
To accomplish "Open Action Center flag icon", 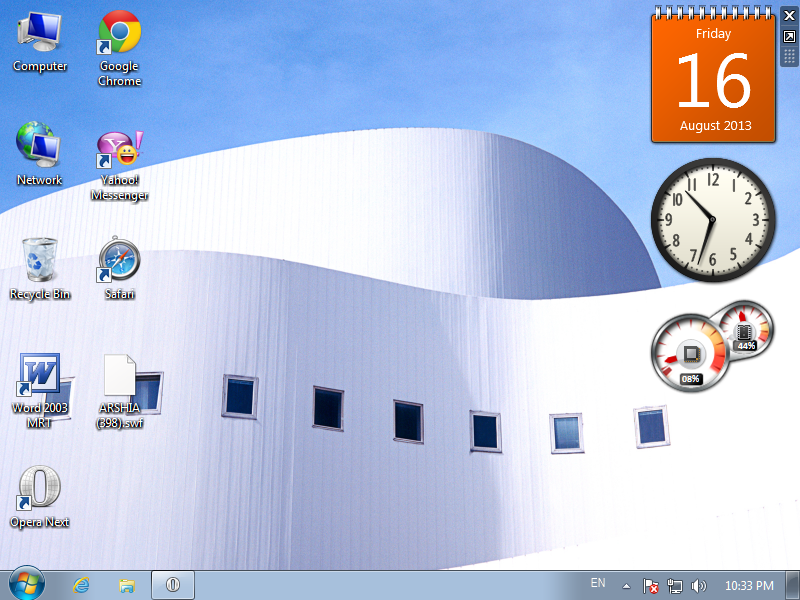I will (x=651, y=586).
